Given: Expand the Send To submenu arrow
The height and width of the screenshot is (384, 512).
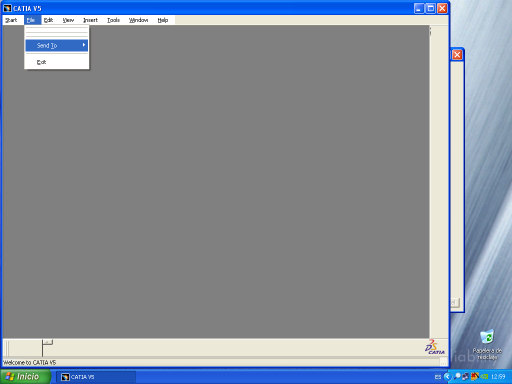Looking at the screenshot, I should pyautogui.click(x=84, y=45).
